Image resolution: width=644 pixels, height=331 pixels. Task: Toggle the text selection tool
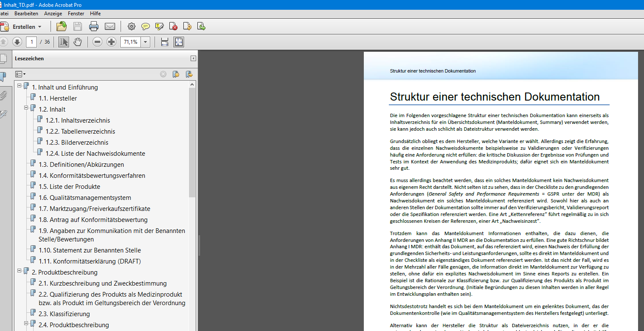pyautogui.click(x=64, y=42)
